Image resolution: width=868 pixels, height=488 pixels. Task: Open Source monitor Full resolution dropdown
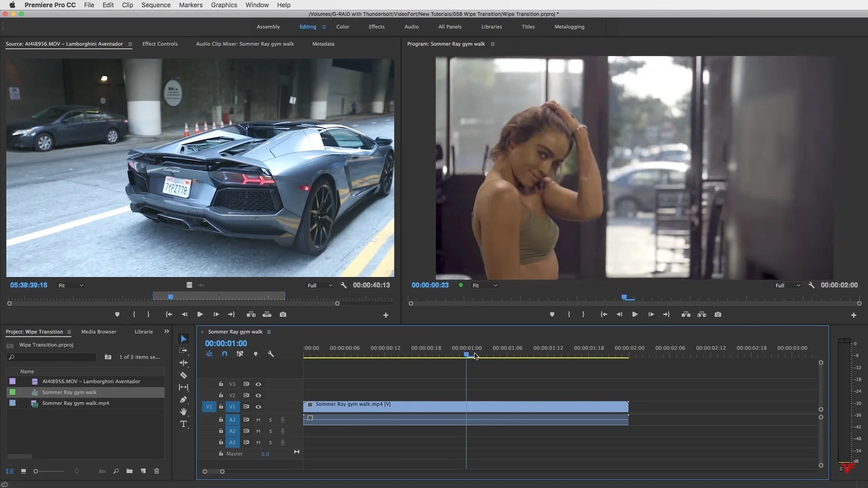tap(320, 286)
